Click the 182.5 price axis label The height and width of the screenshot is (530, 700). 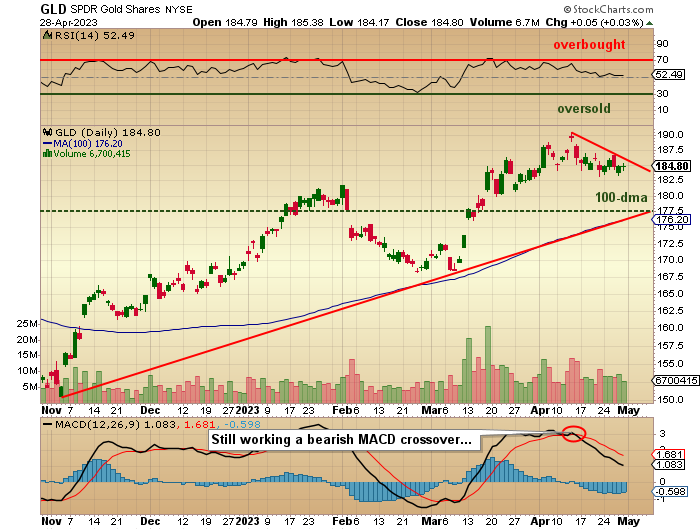(670, 179)
